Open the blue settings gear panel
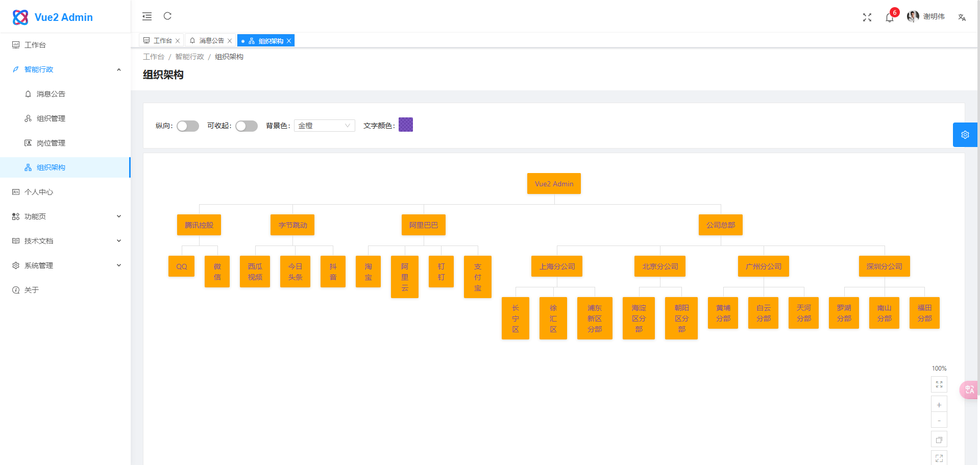This screenshot has width=980, height=465. point(965,135)
